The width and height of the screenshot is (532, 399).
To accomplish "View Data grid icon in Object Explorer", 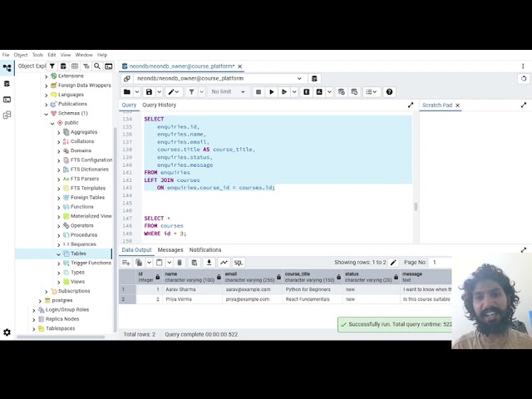I will 75,66.
